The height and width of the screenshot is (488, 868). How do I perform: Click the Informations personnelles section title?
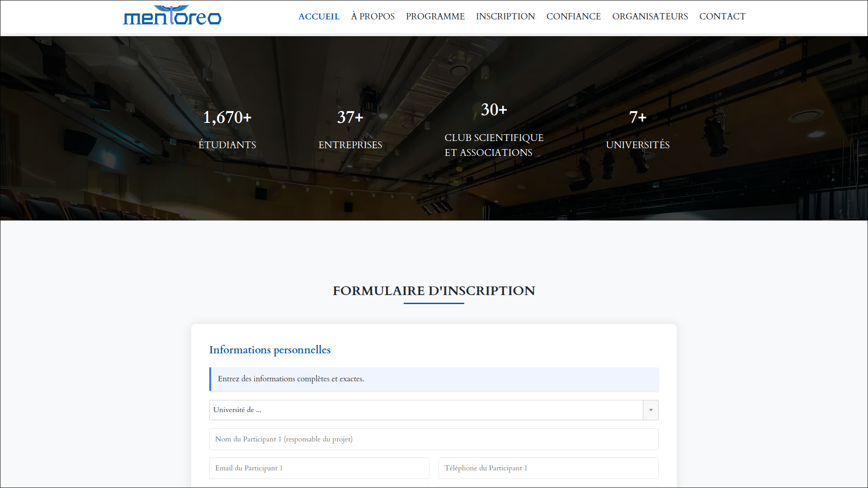(269, 350)
